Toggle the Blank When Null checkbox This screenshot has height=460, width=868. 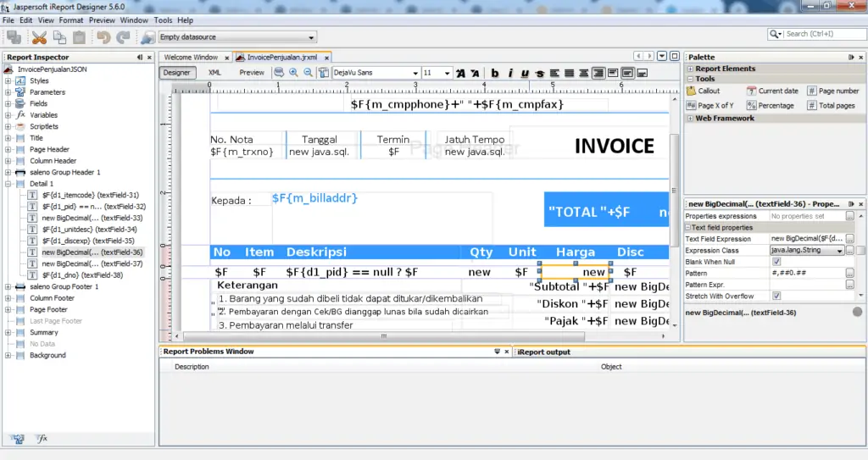(x=776, y=262)
